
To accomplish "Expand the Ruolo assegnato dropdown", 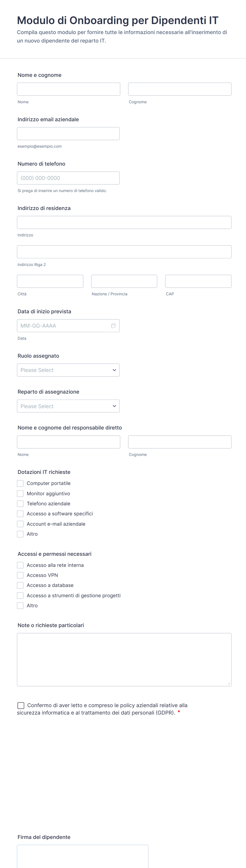I will (x=68, y=370).
